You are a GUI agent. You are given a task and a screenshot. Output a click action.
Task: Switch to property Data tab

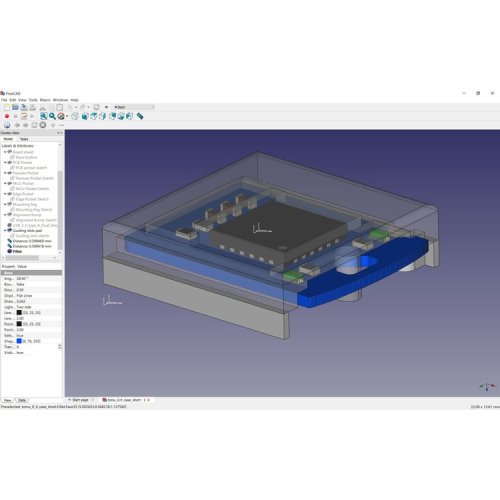point(22,400)
